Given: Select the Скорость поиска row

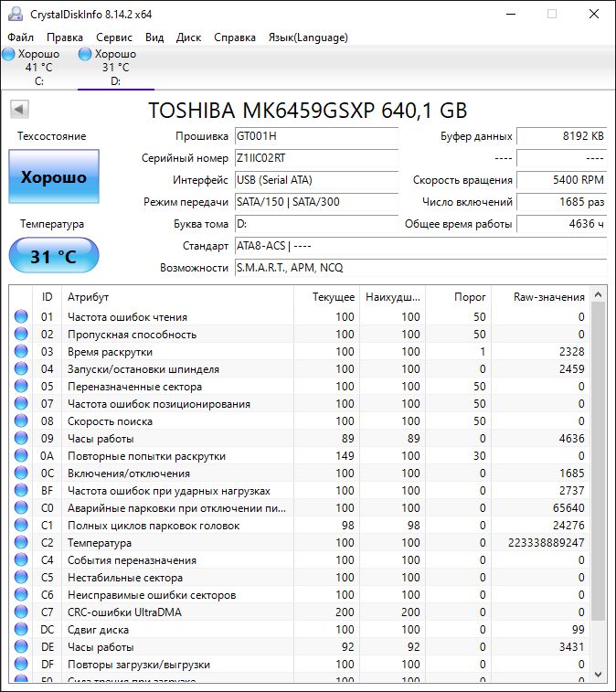Looking at the screenshot, I should click(300, 421).
